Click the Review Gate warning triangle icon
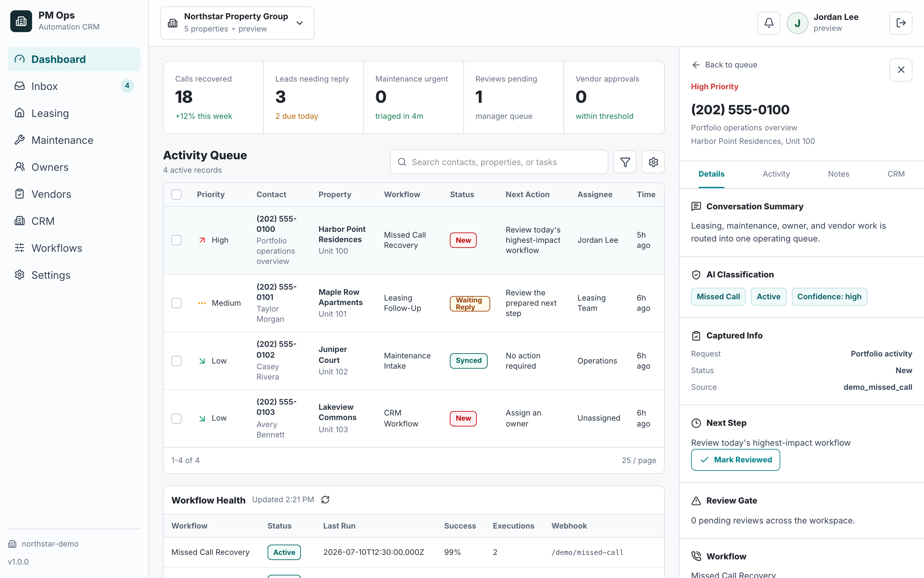 [x=696, y=501]
